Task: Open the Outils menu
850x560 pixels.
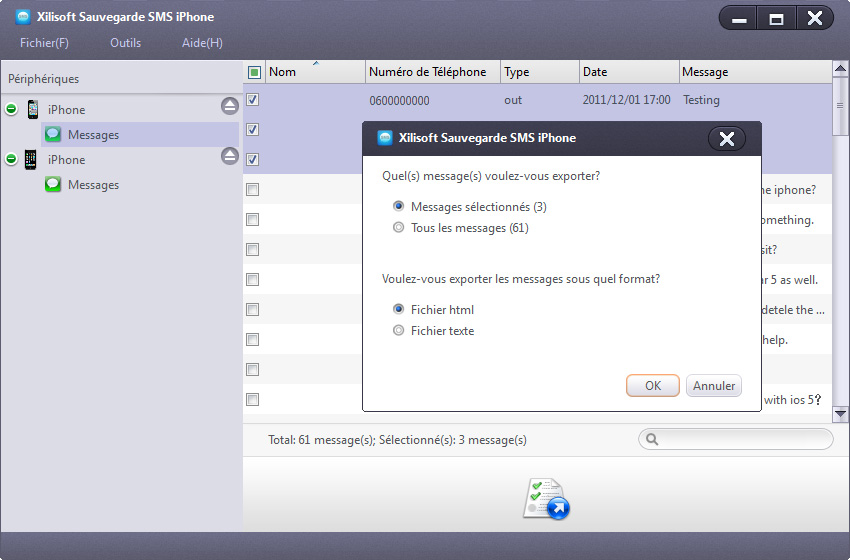Action: point(125,43)
